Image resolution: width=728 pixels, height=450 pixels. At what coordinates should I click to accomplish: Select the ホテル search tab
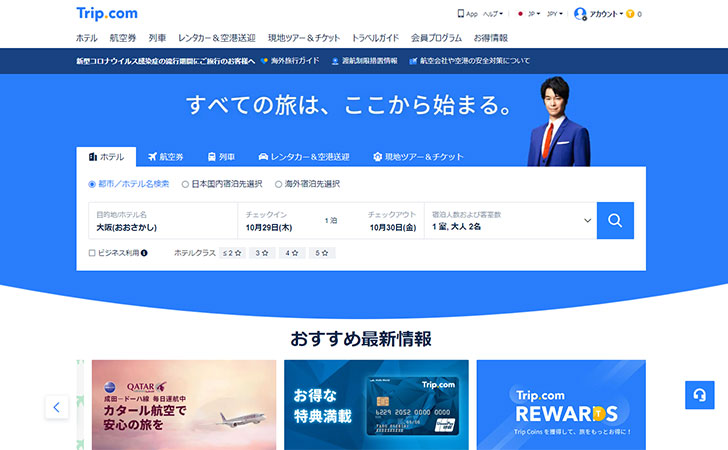click(x=106, y=157)
